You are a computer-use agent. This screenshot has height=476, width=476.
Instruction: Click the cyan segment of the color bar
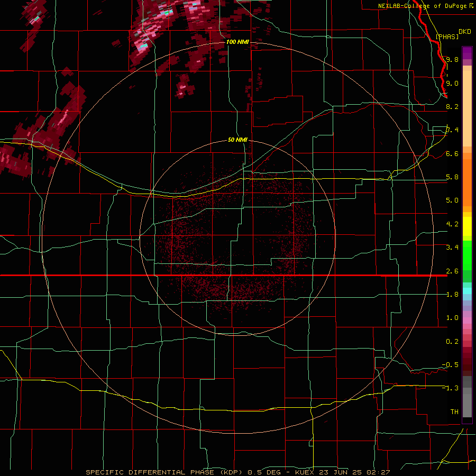(x=467, y=291)
